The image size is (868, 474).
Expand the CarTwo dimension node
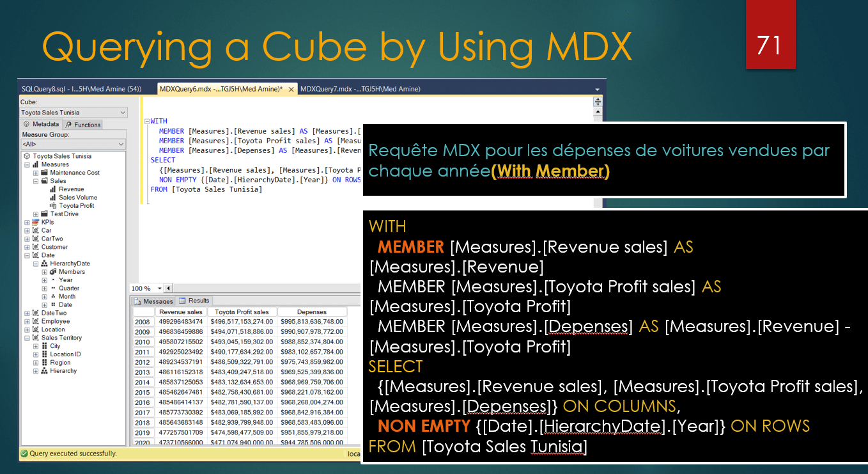pos(27,239)
